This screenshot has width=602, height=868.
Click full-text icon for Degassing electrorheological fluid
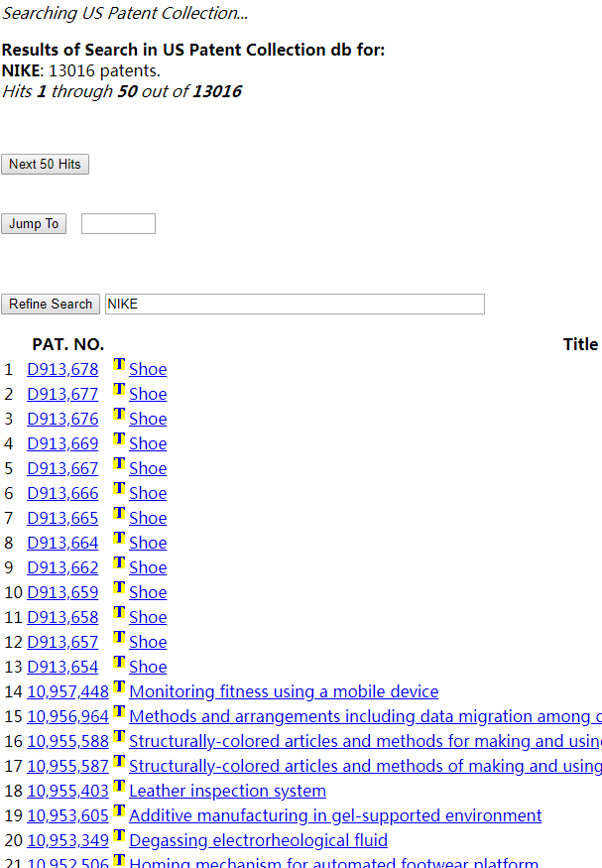coord(119,836)
